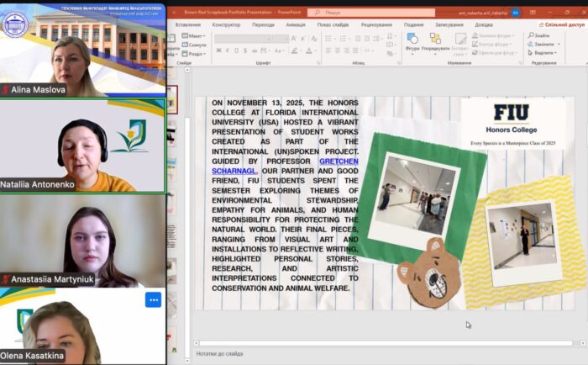The image size is (588, 365).
Task: Click Знайти find icon in ribbon
Action: pyautogui.click(x=532, y=35)
